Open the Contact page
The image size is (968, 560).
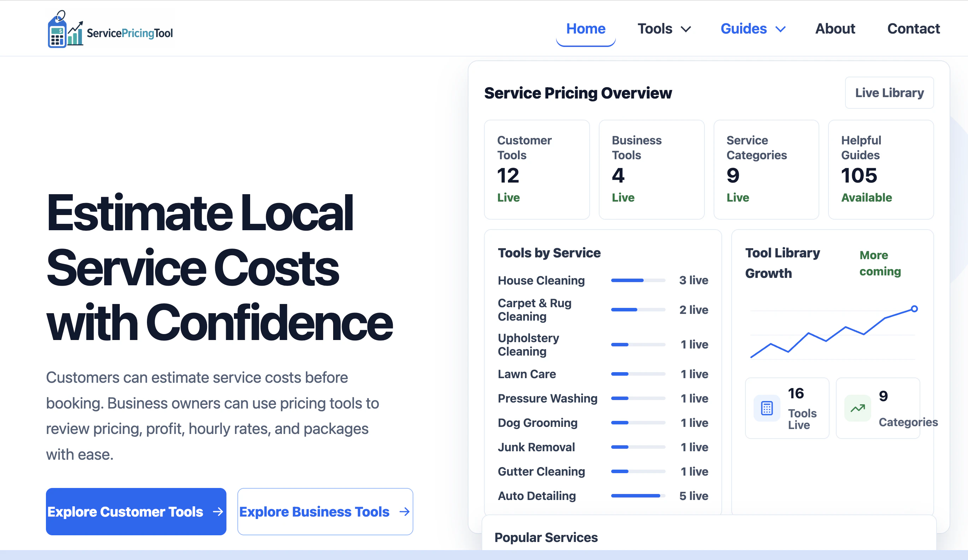coord(914,29)
